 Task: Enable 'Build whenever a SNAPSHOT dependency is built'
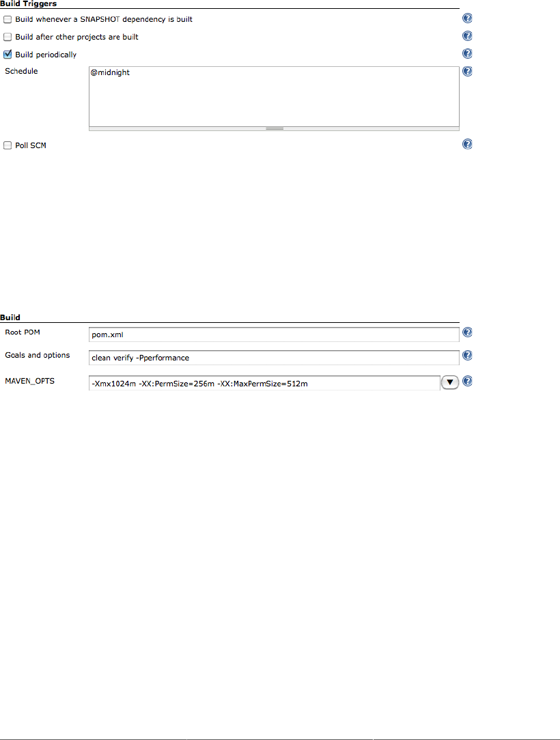(x=8, y=19)
